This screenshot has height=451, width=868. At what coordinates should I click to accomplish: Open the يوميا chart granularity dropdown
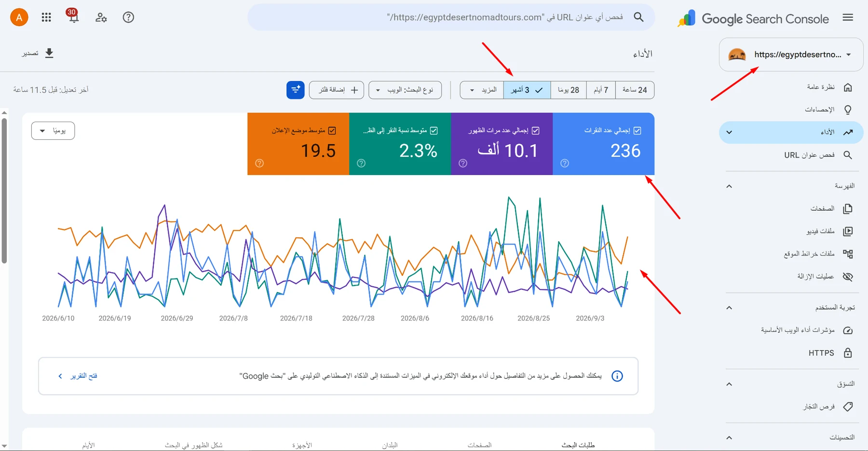53,131
